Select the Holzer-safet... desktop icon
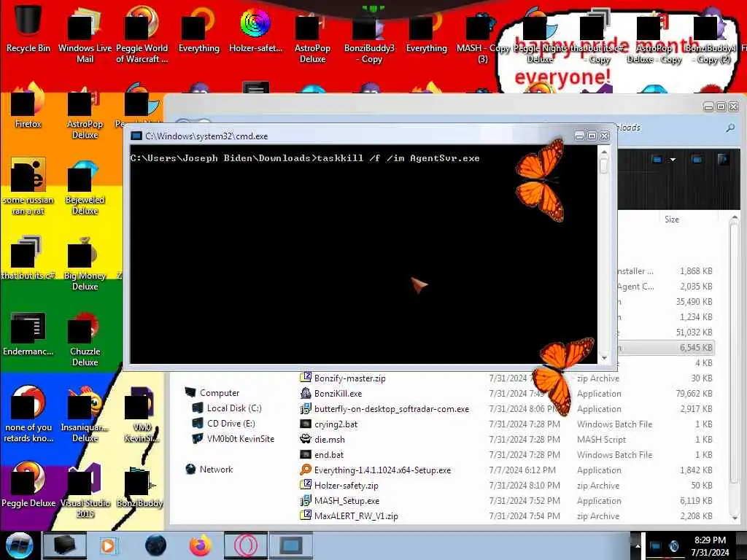This screenshot has width=747, height=560. point(255,31)
